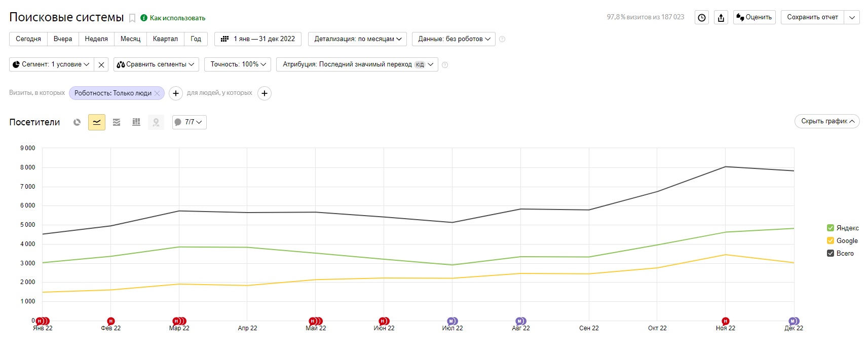Click the Сен 22 axis label
This screenshot has width=868, height=347.
pyautogui.click(x=589, y=328)
